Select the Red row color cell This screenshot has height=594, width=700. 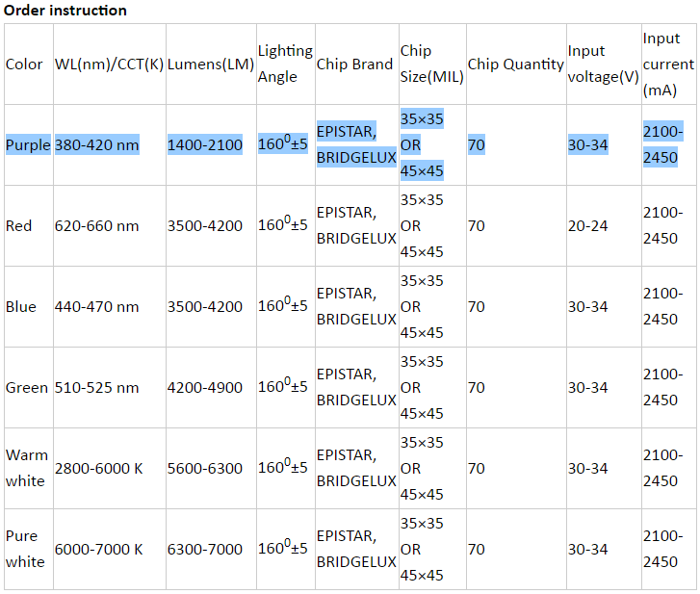coord(19,226)
